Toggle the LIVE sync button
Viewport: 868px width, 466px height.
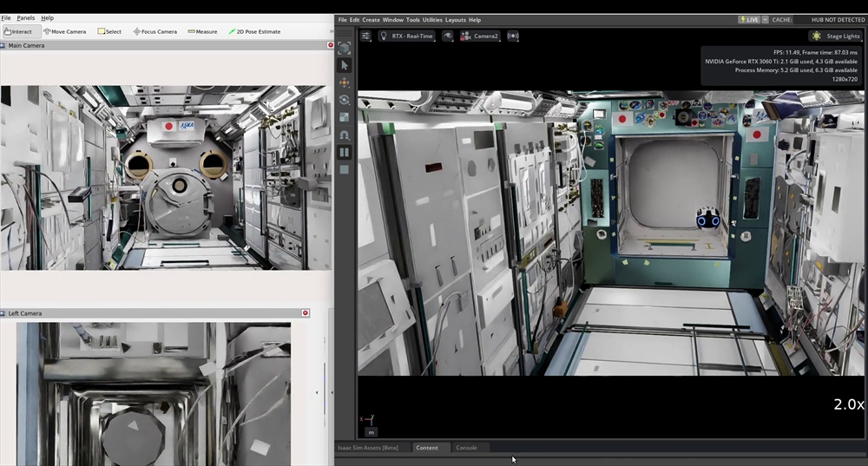pos(748,19)
